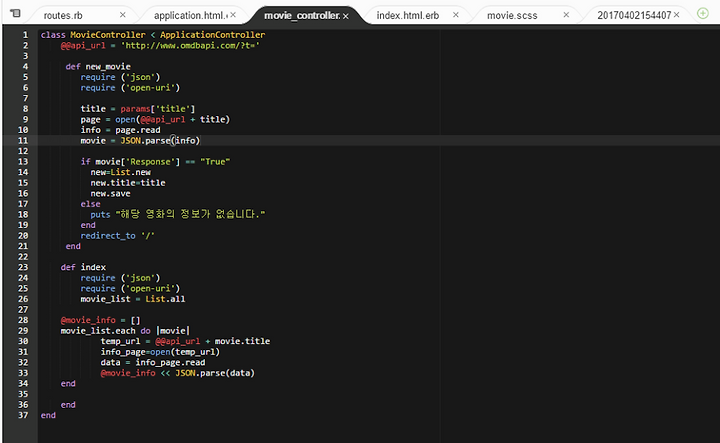Click 'movie_list = List.all' line
Screen dimensions: 720x443
pos(133,299)
